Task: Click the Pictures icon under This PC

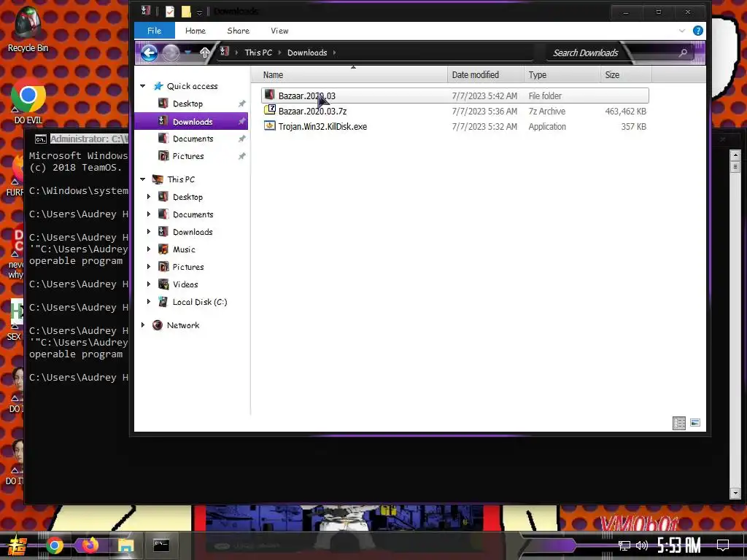Action: 163,267
